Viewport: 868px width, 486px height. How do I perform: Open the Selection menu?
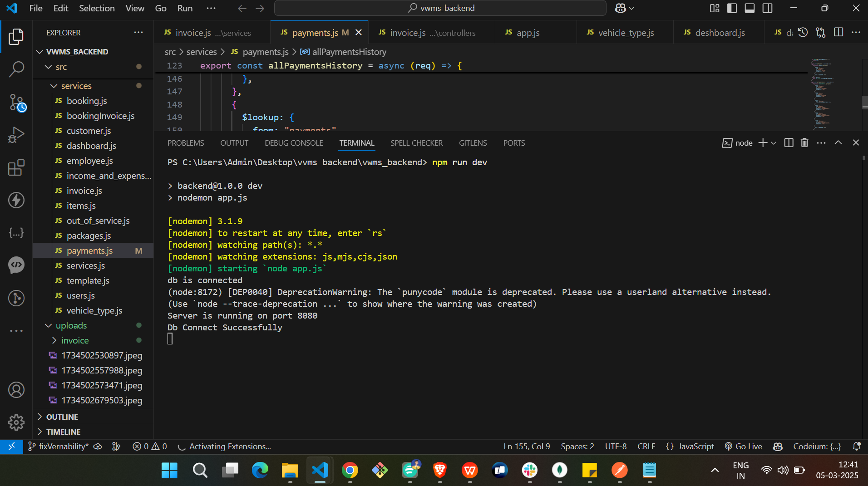click(97, 8)
